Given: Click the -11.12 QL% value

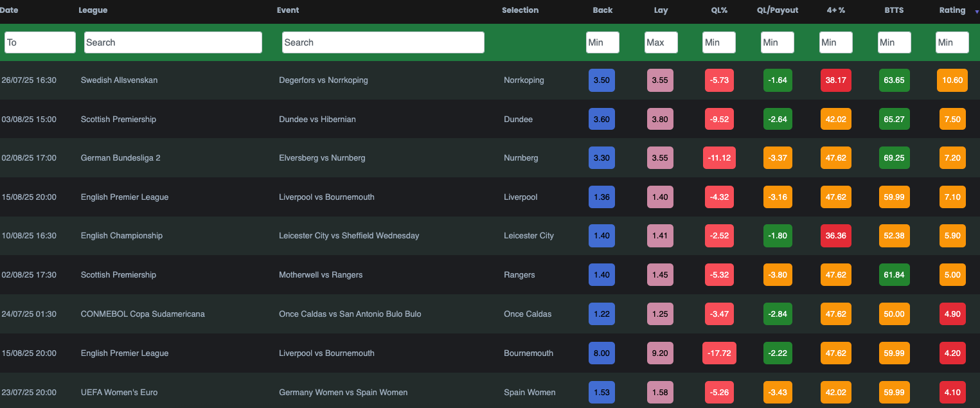Looking at the screenshot, I should (719, 158).
